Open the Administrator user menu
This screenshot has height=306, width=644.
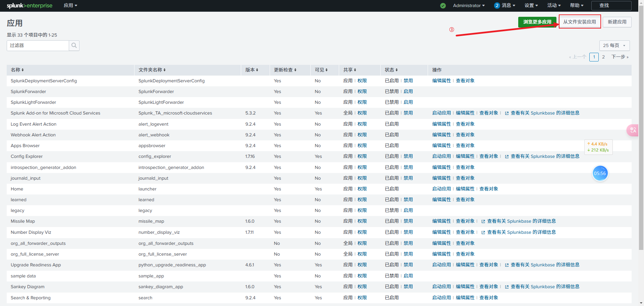(x=469, y=6)
